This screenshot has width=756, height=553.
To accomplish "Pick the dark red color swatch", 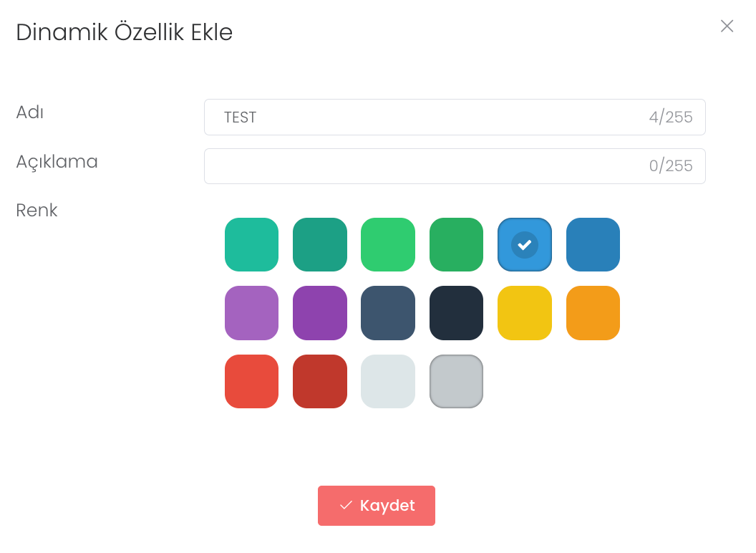I will coord(320,381).
